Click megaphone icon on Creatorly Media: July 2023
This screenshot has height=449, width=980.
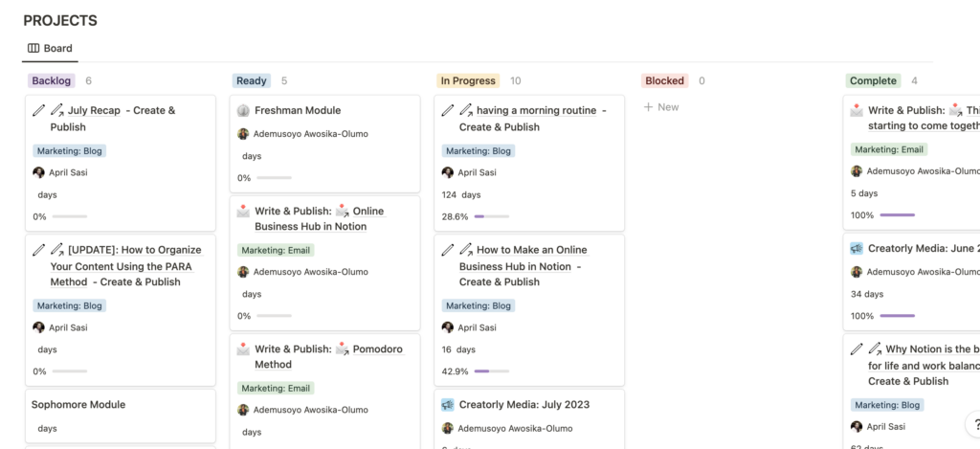tap(448, 405)
